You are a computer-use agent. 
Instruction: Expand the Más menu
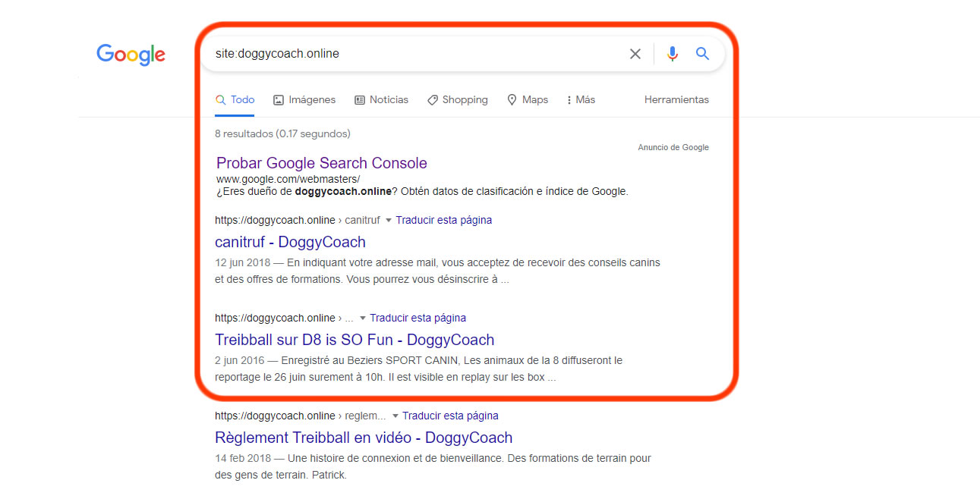click(x=581, y=100)
